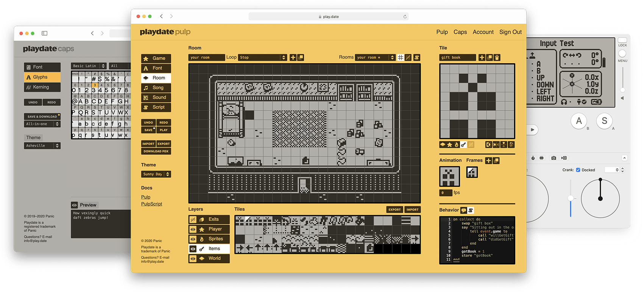This screenshot has width=644, height=292.
Task: Click the fps input field
Action: click(446, 193)
